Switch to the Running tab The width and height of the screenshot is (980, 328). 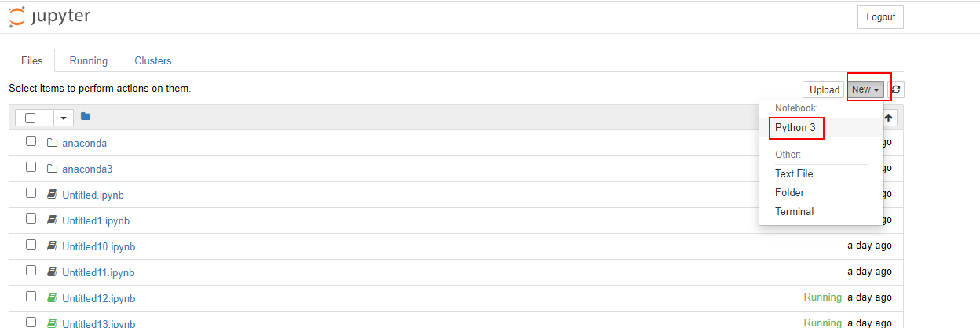coord(89,60)
